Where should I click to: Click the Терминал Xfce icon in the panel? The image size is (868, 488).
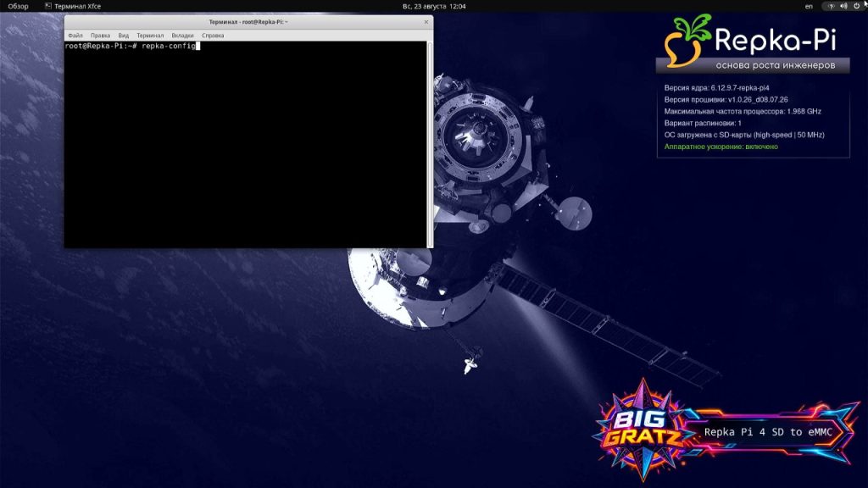tap(48, 6)
